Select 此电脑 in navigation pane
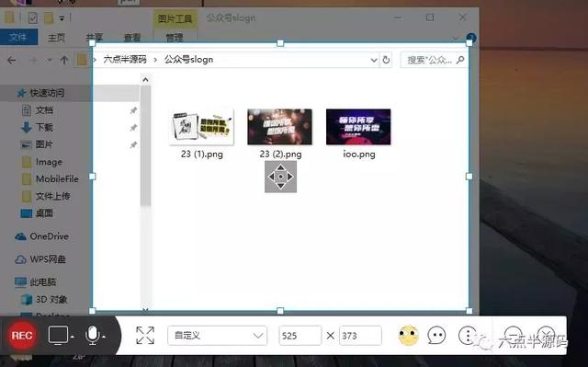Screen dimensions: 588x367 click(43, 282)
